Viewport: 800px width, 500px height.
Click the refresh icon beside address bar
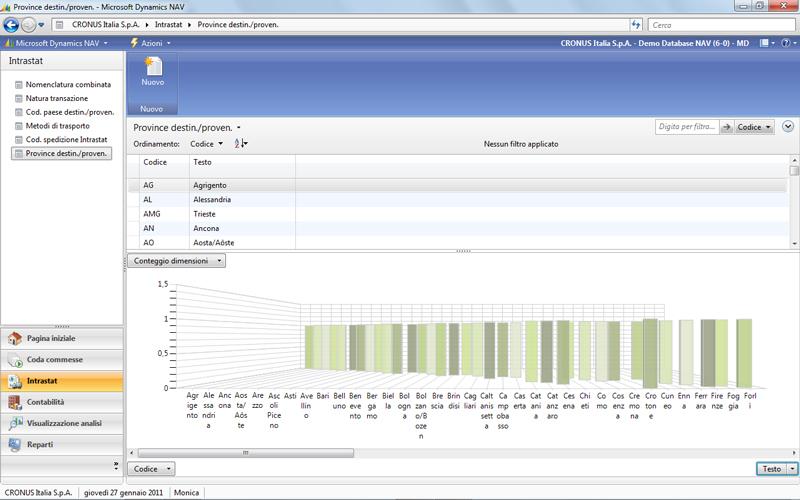636,24
